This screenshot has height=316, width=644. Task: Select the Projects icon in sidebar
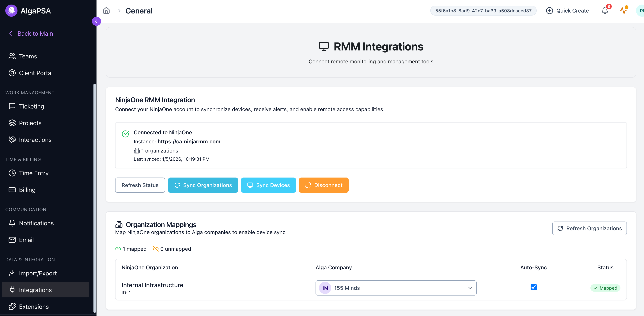click(12, 123)
